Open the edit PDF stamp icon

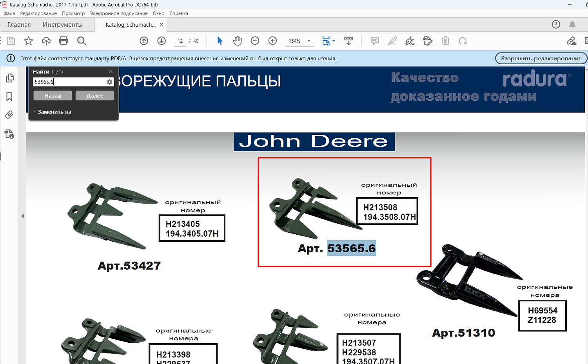[x=428, y=41]
